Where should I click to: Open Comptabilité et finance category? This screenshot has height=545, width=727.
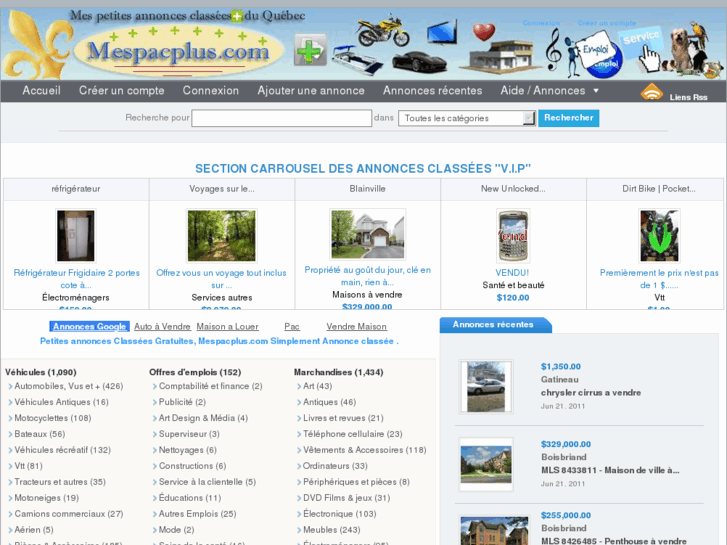(210, 386)
